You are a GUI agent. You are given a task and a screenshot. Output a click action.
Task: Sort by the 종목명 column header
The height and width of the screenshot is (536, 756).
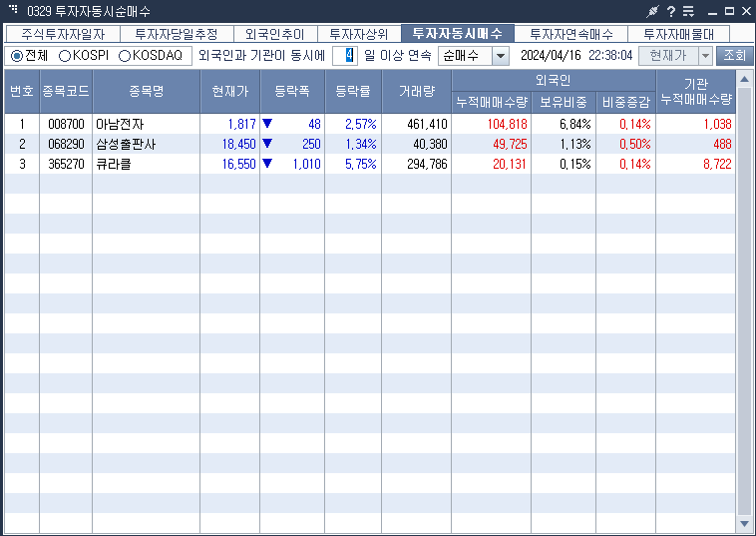tap(146, 92)
